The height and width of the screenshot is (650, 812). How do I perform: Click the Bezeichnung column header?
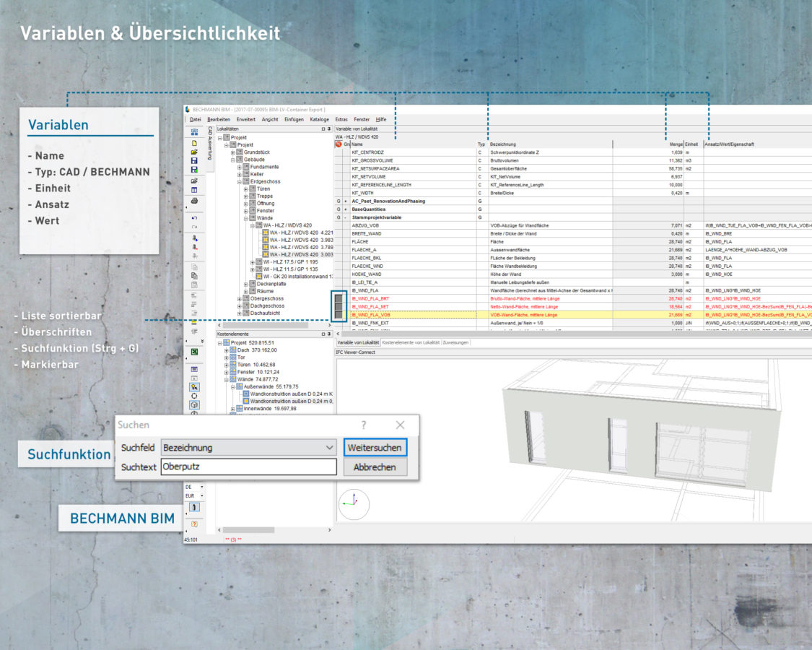coord(550,144)
